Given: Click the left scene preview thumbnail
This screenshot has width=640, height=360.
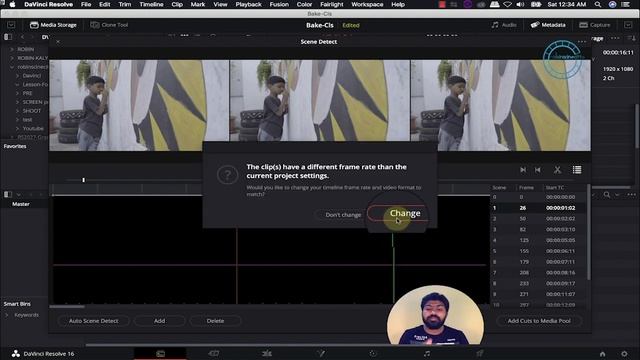Looking at the screenshot, I should pos(139,105).
